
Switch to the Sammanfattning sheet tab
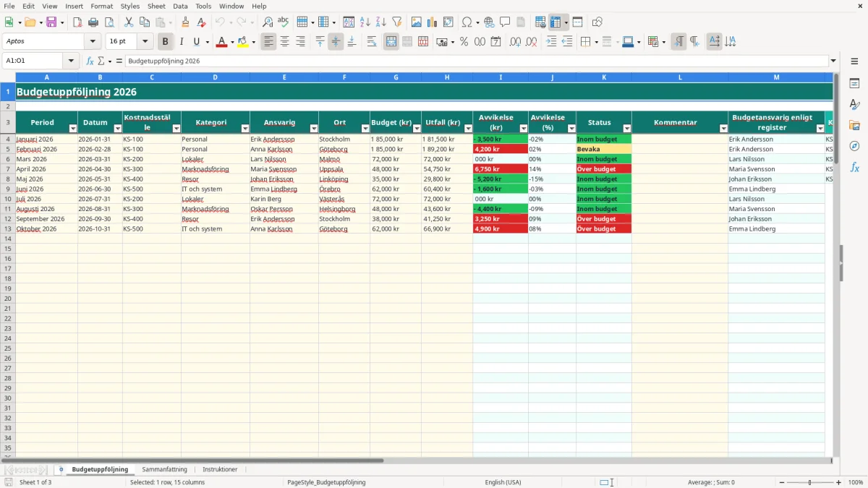point(164,469)
